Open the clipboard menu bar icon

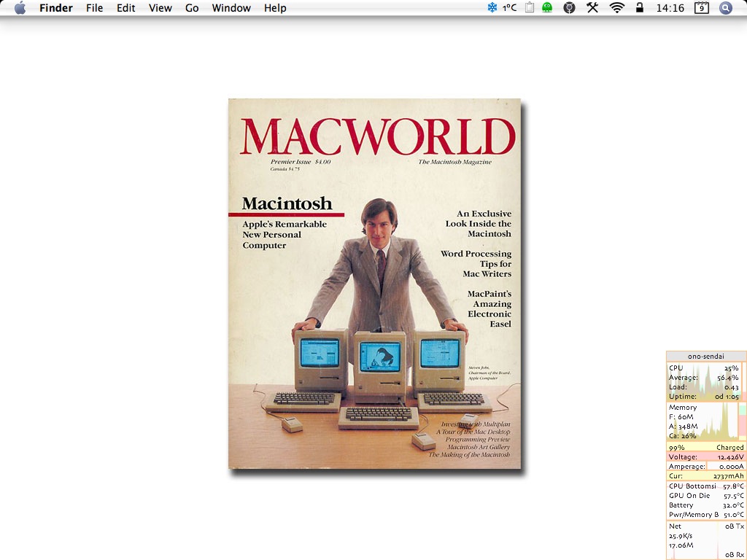[x=530, y=7]
